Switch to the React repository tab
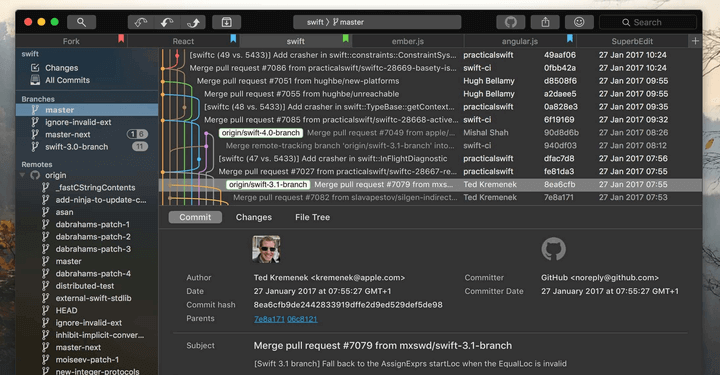Viewport: 720px width, 375px height. click(183, 41)
